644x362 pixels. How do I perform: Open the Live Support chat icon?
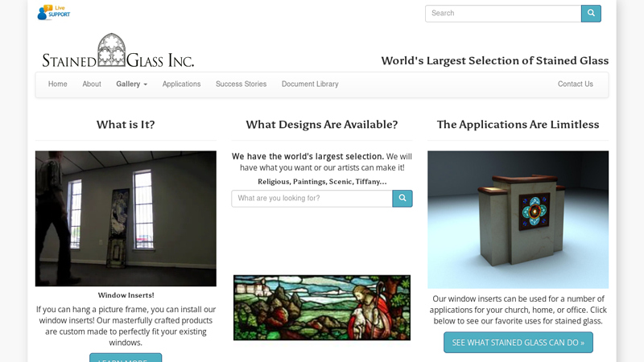click(53, 12)
